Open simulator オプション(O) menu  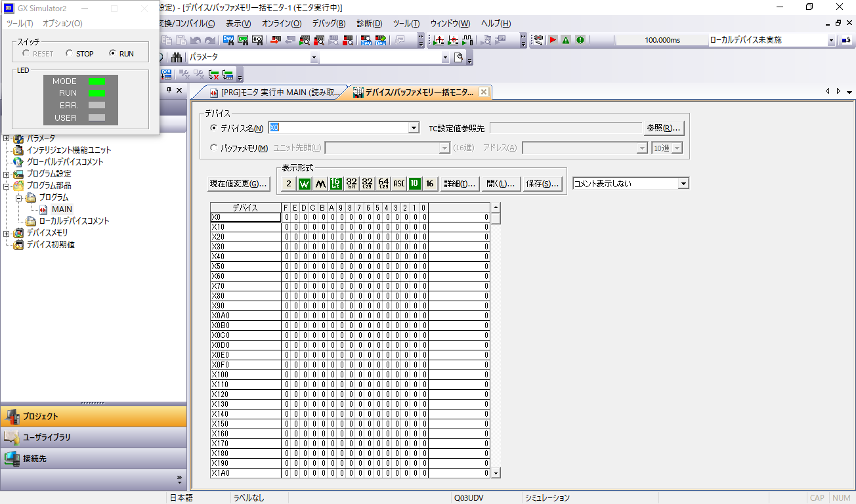click(62, 23)
